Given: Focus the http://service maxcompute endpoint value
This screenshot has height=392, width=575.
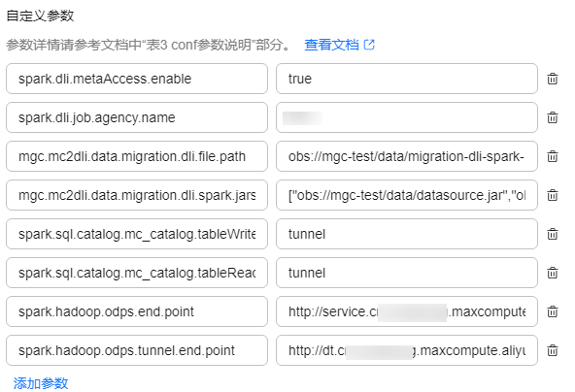Looking at the screenshot, I should (x=407, y=311).
